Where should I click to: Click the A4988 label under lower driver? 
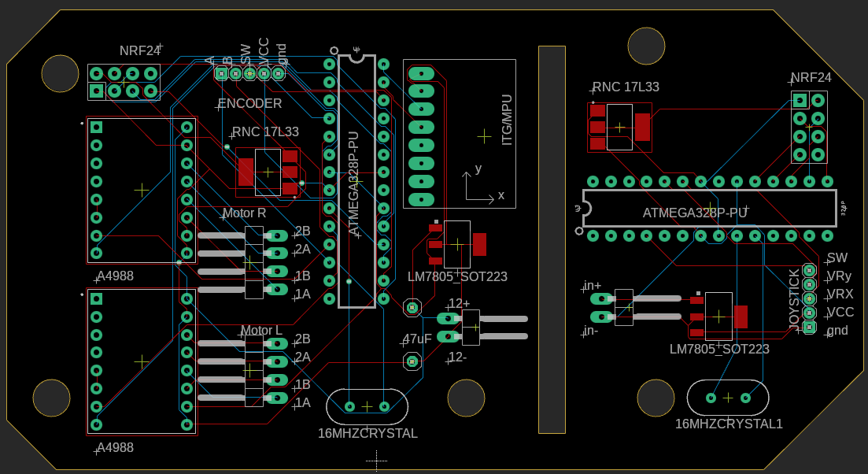click(115, 448)
